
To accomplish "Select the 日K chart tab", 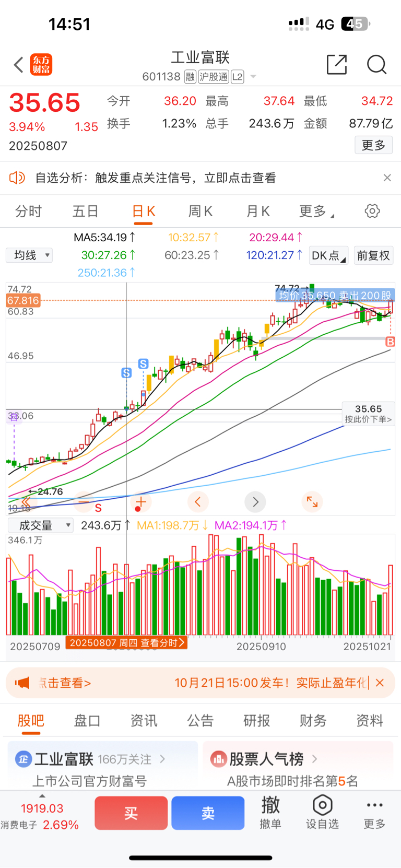I will [143, 212].
